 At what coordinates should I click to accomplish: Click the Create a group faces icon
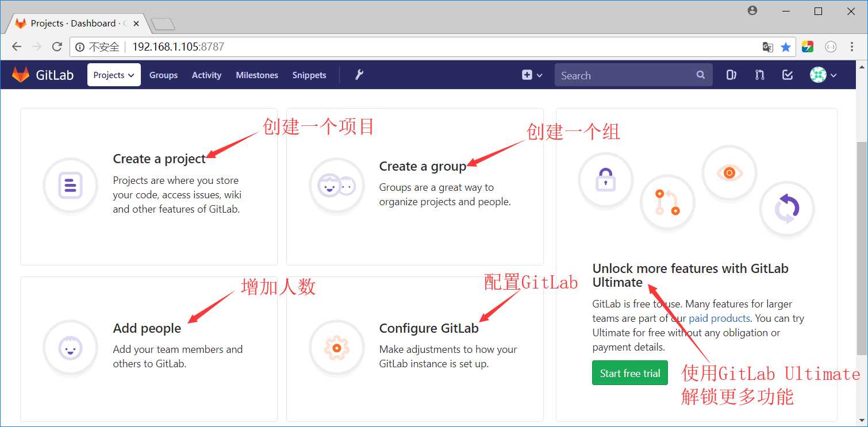point(337,186)
